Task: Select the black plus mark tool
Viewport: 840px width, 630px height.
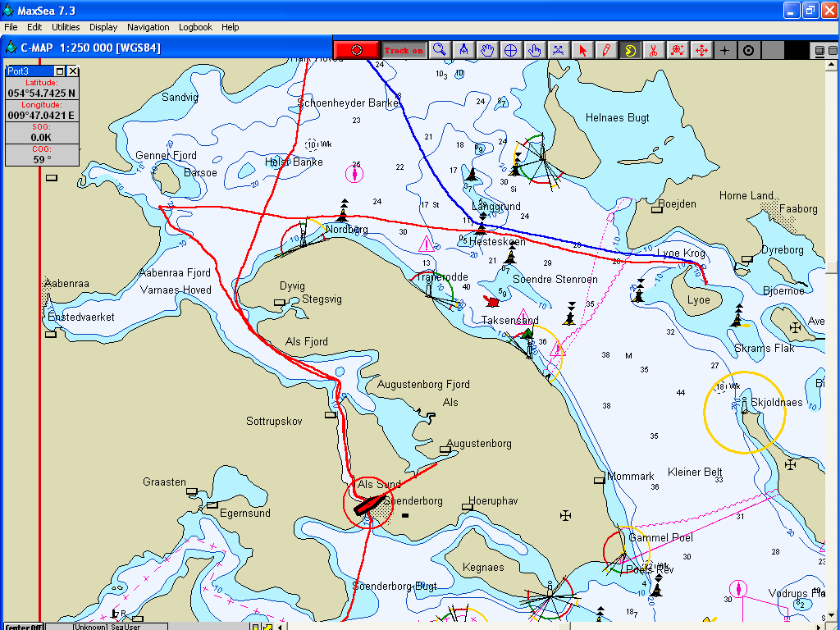Action: tap(725, 50)
